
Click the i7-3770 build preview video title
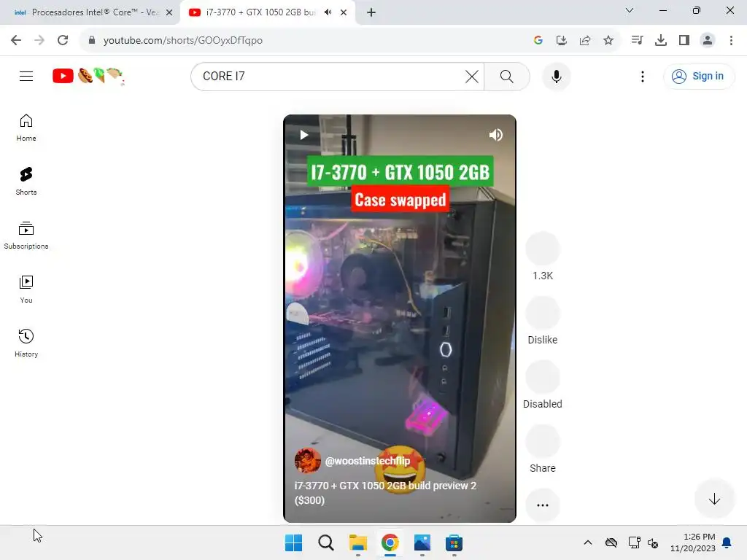click(385, 493)
